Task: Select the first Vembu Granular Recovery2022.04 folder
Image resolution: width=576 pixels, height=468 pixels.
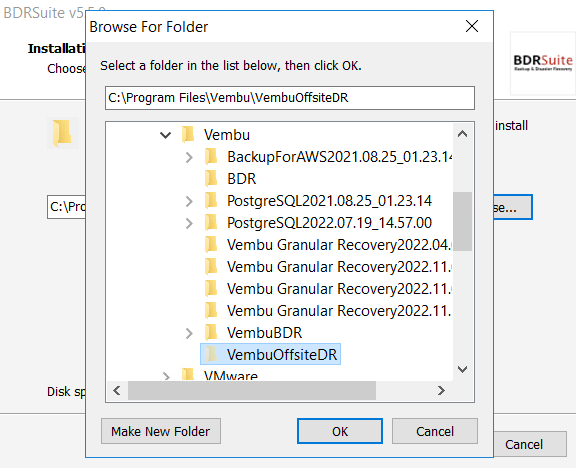Action: (x=339, y=245)
